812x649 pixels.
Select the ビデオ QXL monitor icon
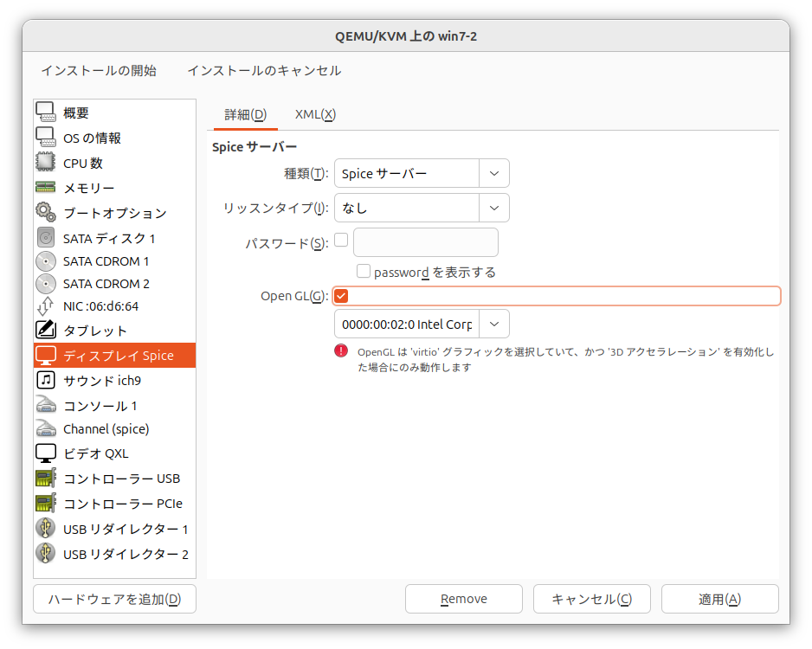[46, 453]
